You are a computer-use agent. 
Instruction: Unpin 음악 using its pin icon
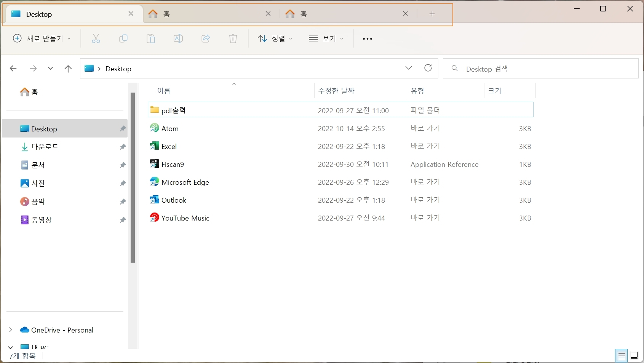click(x=123, y=201)
